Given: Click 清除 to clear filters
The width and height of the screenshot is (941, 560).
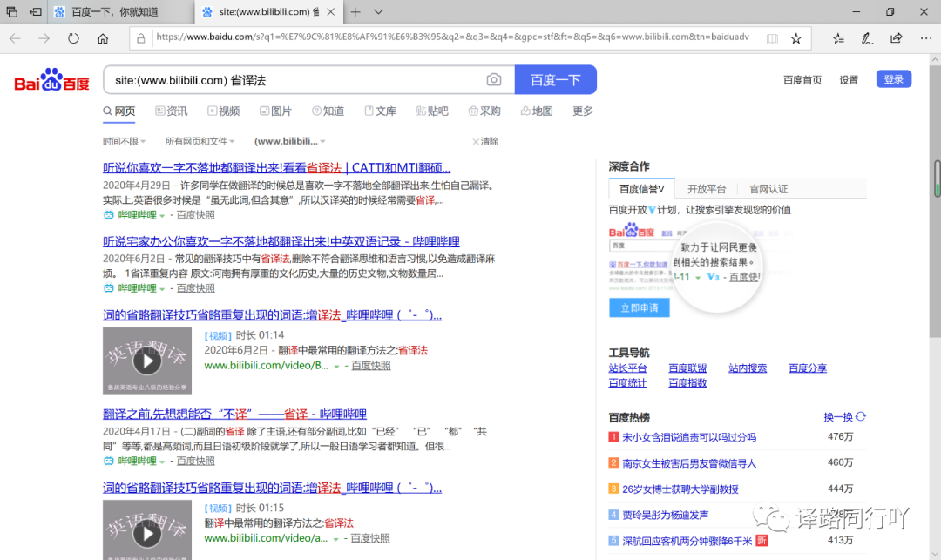Looking at the screenshot, I should (485, 141).
